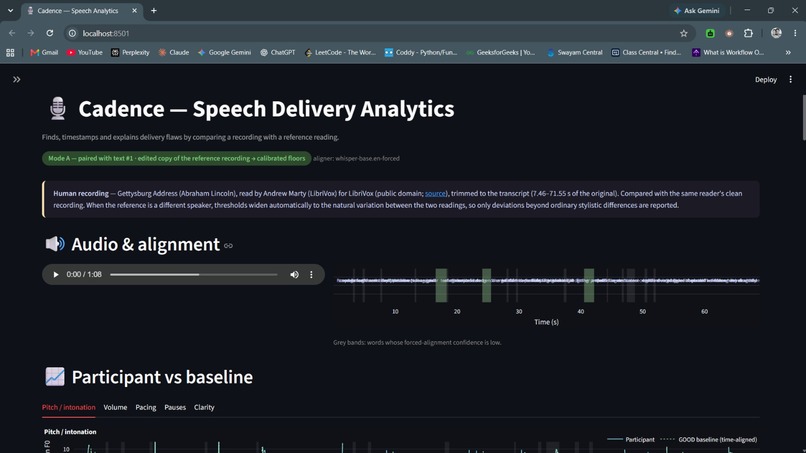This screenshot has width=806, height=453.
Task: Open the GeeksforGeeks bookmark
Action: 501,52
